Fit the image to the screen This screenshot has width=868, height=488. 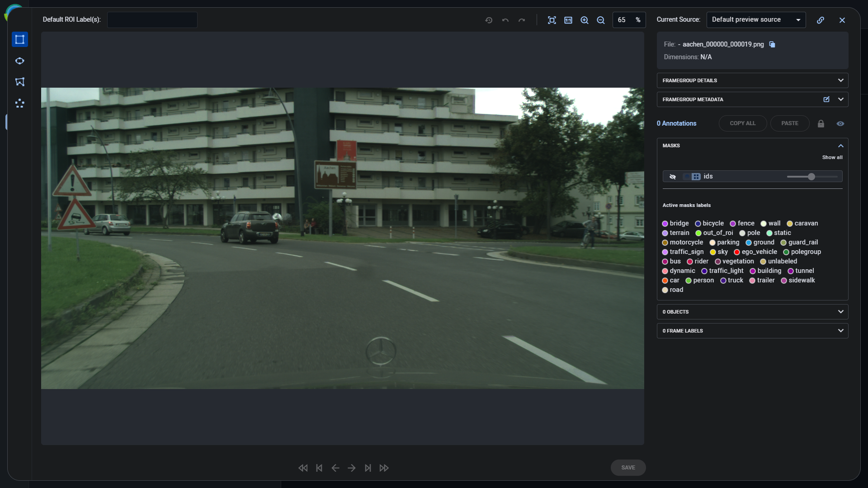[x=552, y=20]
